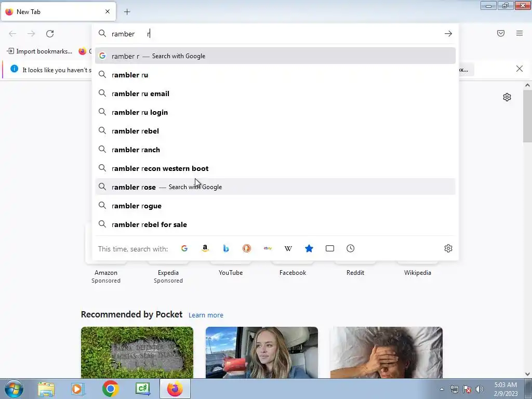Image resolution: width=532 pixels, height=399 pixels.
Task: Open the gravestone Pocket story
Action: [x=137, y=353]
